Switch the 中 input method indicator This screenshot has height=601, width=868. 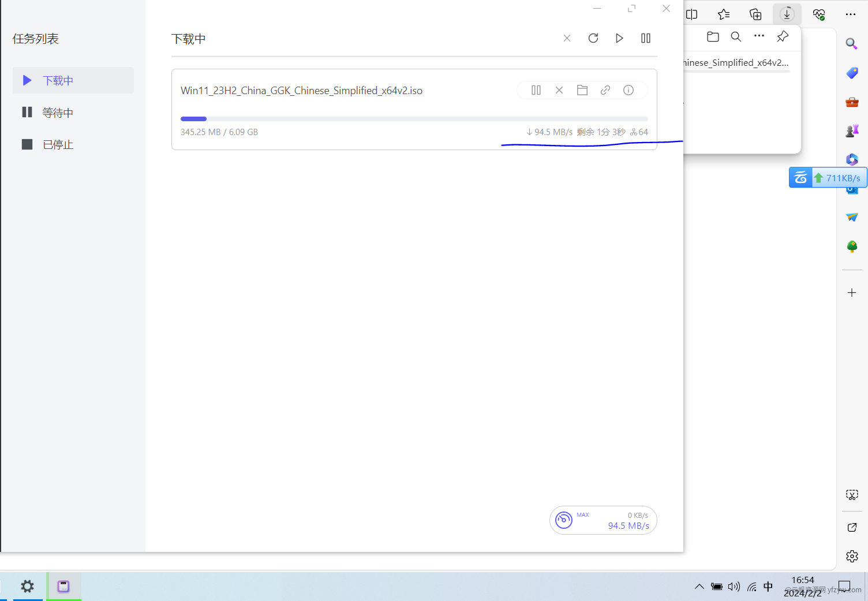768,587
